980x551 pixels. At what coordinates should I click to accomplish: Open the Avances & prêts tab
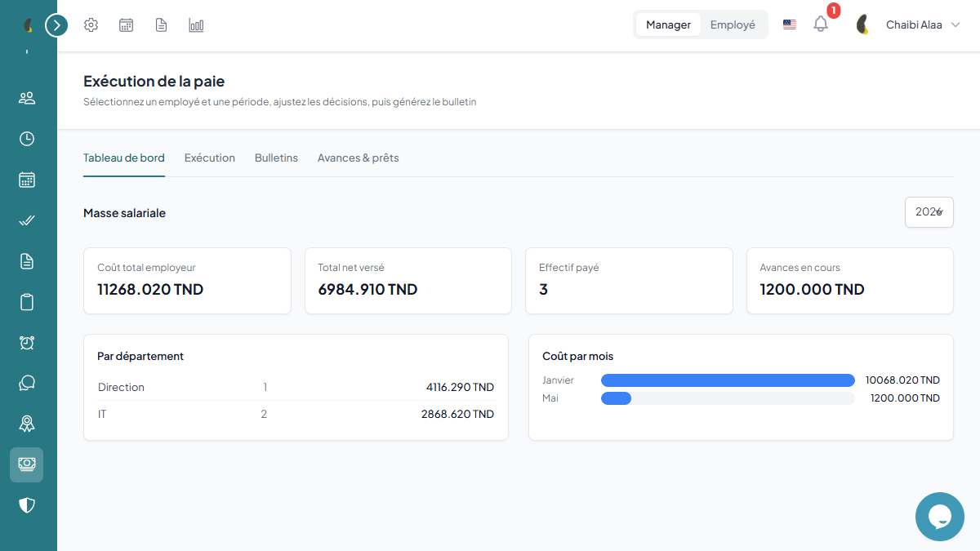click(359, 158)
